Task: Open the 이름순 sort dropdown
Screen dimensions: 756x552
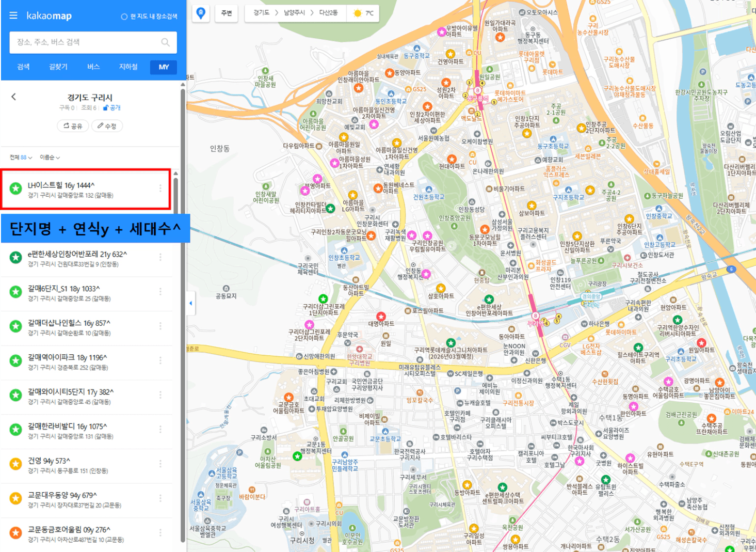Action: point(50,157)
